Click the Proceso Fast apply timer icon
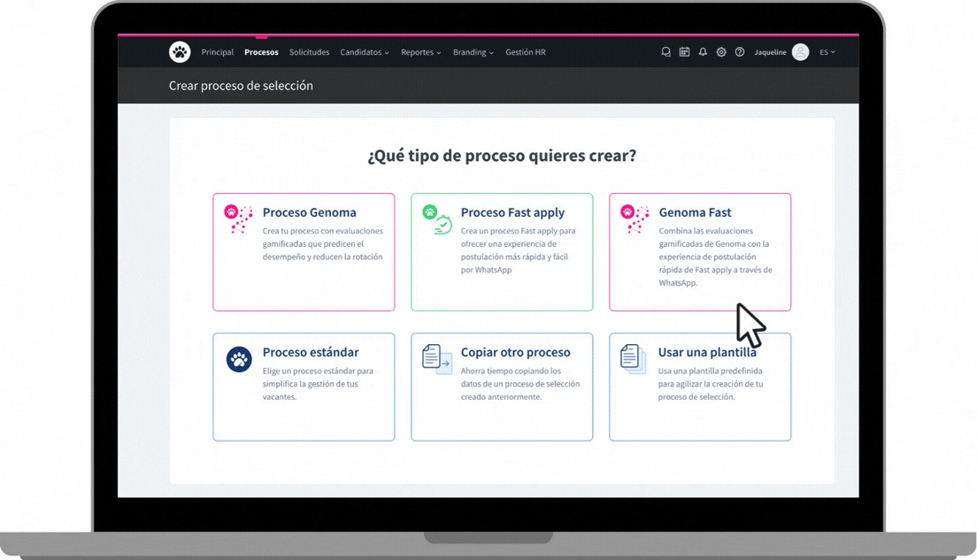This screenshot has width=977, height=560. (x=437, y=219)
